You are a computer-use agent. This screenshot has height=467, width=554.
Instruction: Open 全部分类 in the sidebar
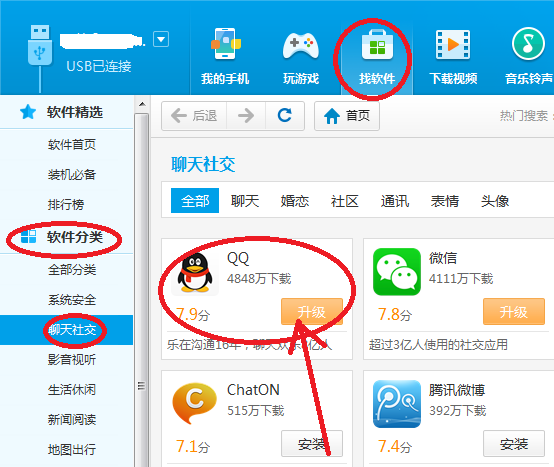(72, 270)
